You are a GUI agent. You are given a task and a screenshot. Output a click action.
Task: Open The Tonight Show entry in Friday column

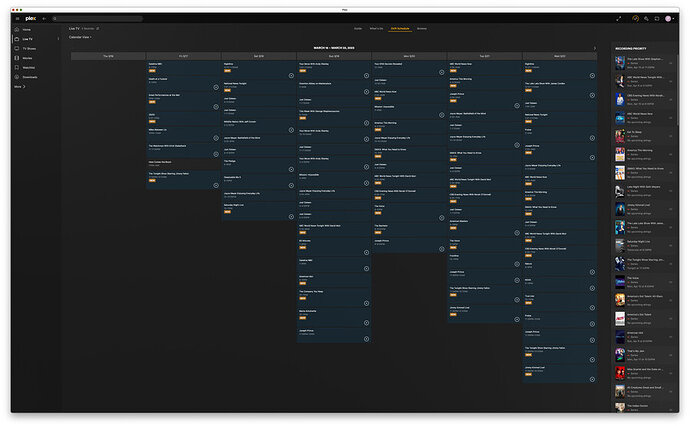pyautogui.click(x=184, y=180)
